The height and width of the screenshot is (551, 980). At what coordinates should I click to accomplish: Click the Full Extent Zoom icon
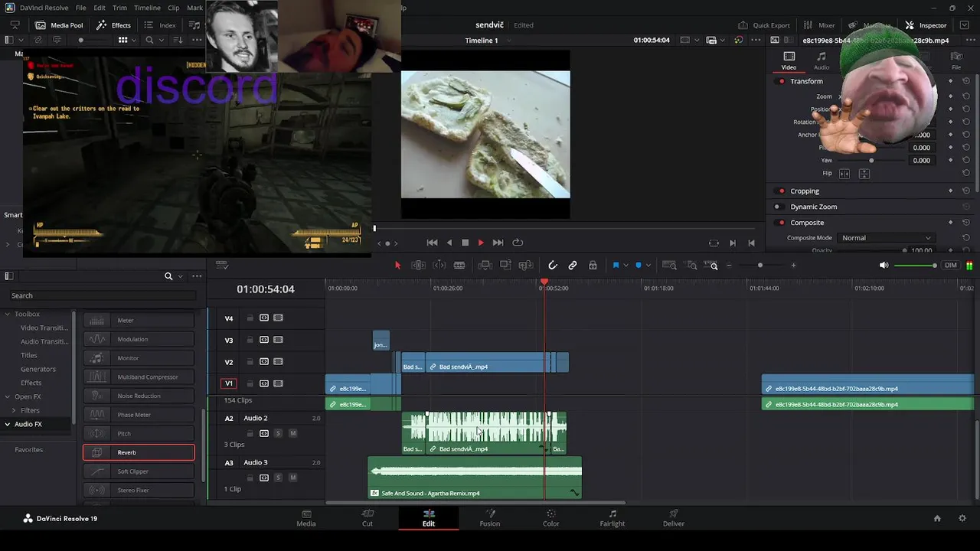coord(669,266)
